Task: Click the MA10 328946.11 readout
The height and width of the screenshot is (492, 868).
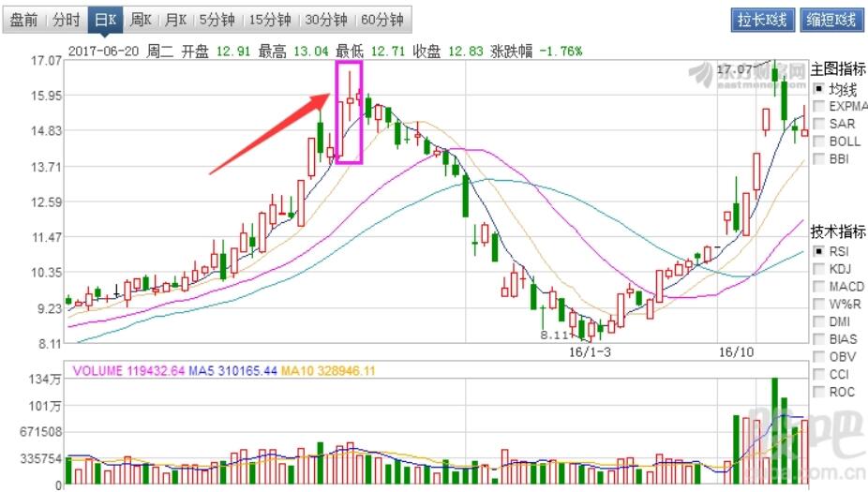Action: pyautogui.click(x=328, y=371)
